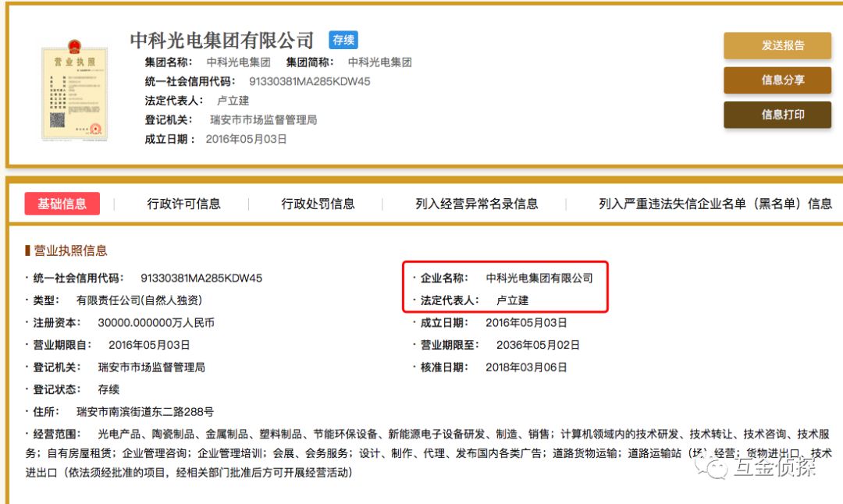Select header credit code 91330381MA285KDW45

click(x=310, y=82)
